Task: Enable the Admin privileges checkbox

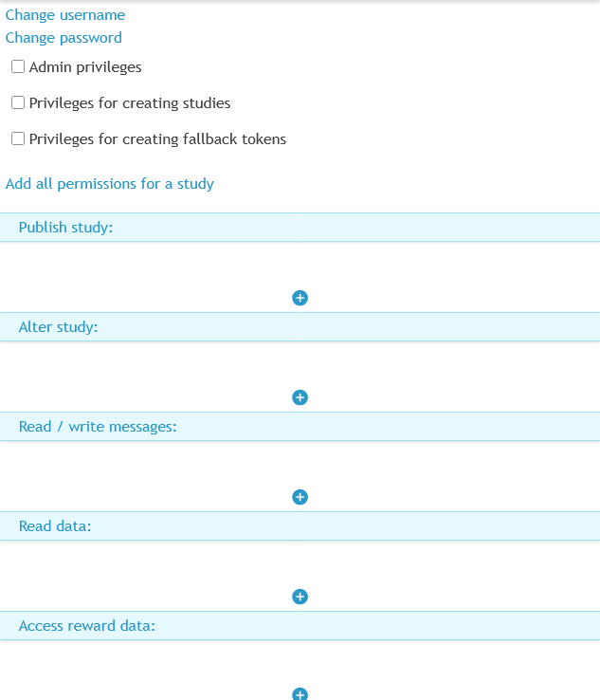Action: pos(18,67)
